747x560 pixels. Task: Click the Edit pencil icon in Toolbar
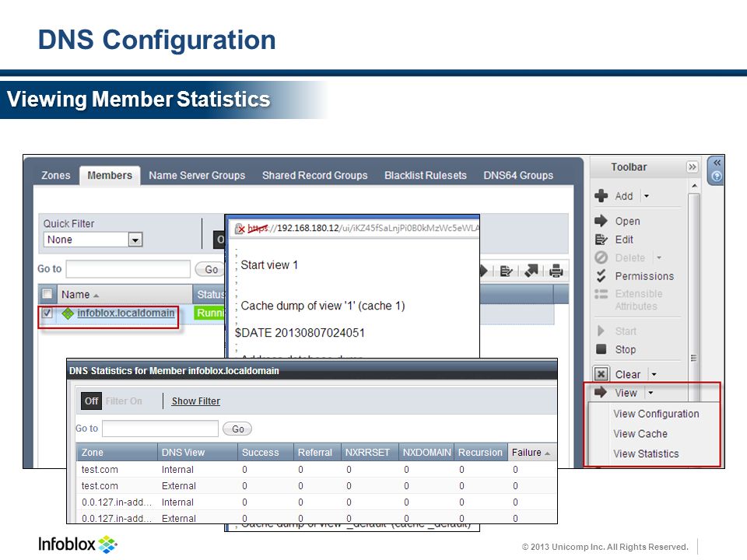(601, 240)
